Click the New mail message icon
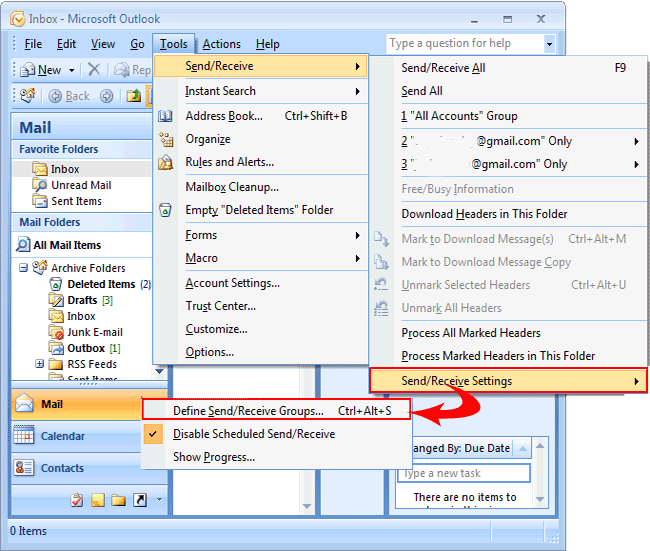The width and height of the screenshot is (650, 551). 28,70
